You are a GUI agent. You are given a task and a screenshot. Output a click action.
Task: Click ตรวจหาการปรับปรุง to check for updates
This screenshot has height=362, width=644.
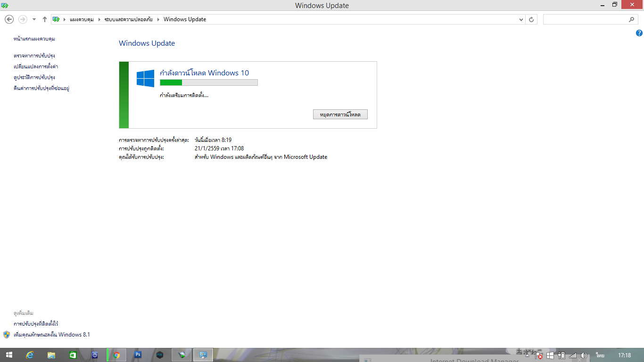(34, 56)
